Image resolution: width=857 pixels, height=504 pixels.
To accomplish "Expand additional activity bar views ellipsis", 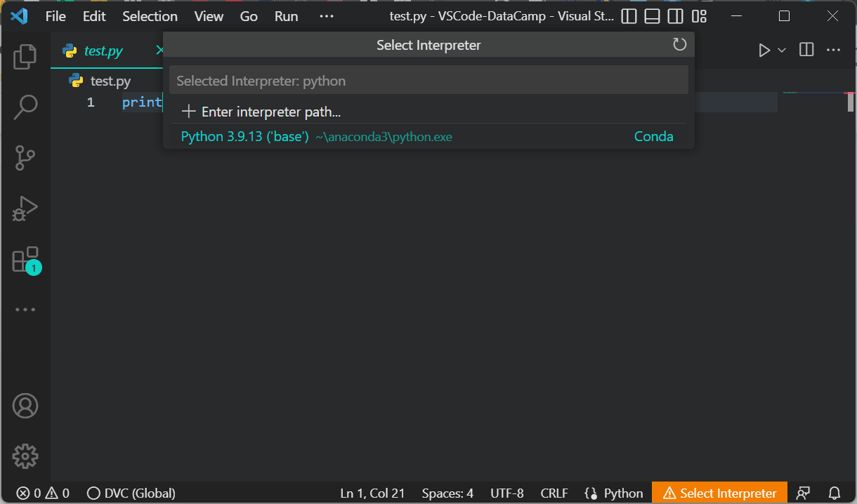I will tap(25, 310).
